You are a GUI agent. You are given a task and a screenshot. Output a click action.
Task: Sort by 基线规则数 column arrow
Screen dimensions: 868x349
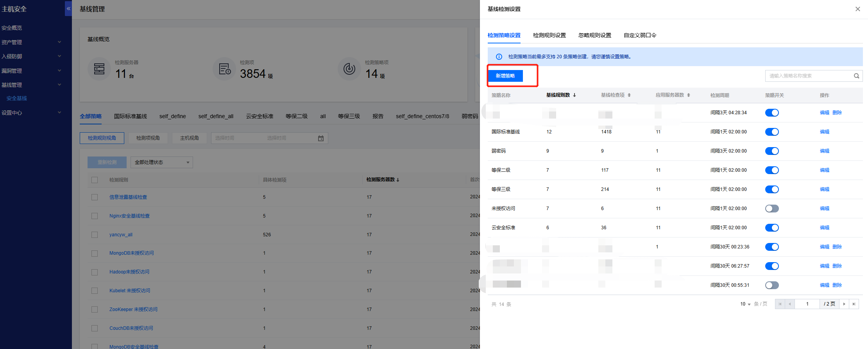tap(574, 95)
